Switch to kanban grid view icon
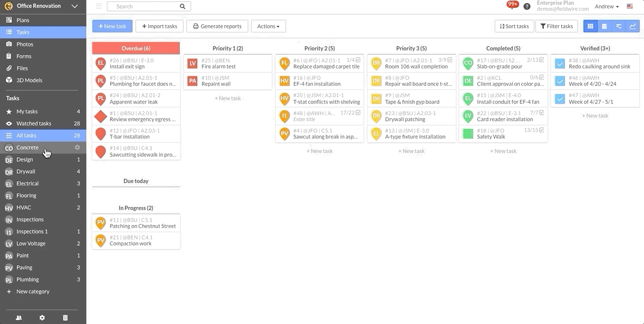The image size is (644, 324). pyautogui.click(x=590, y=26)
